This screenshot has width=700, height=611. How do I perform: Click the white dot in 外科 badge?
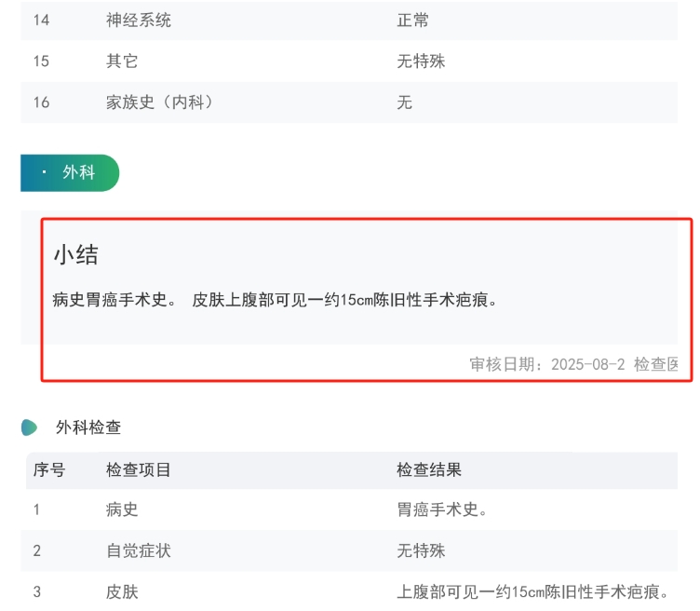tap(45, 172)
